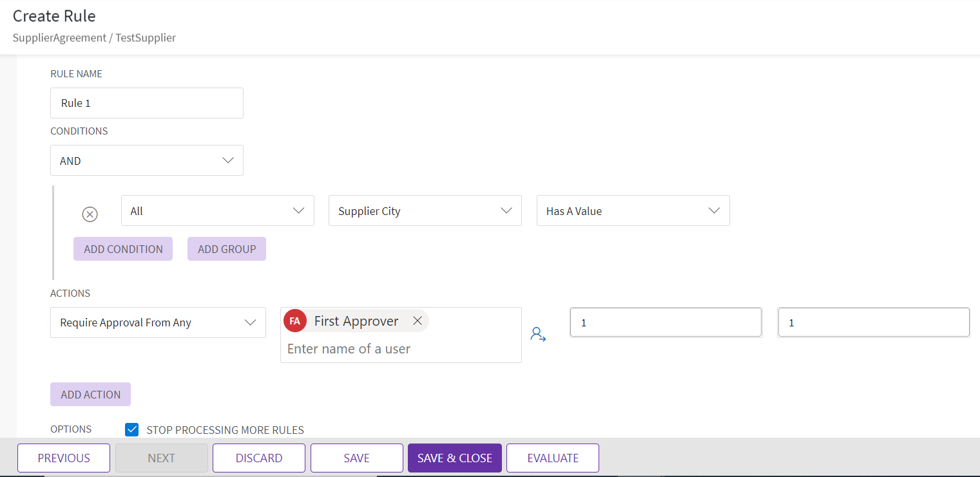This screenshot has width=980, height=477.
Task: Click Save & Close
Action: (454, 458)
